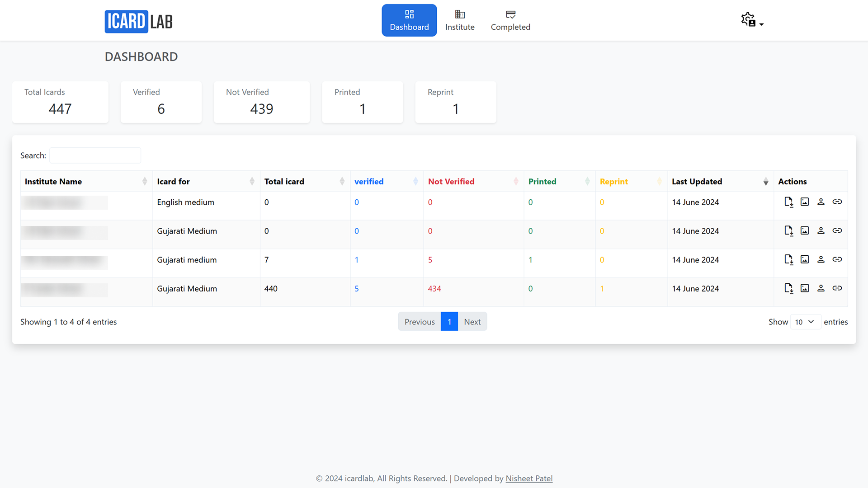Image resolution: width=868 pixels, height=488 pixels.
Task: Click 'Gujarati medium' in the 7-icard row
Action: tap(187, 260)
